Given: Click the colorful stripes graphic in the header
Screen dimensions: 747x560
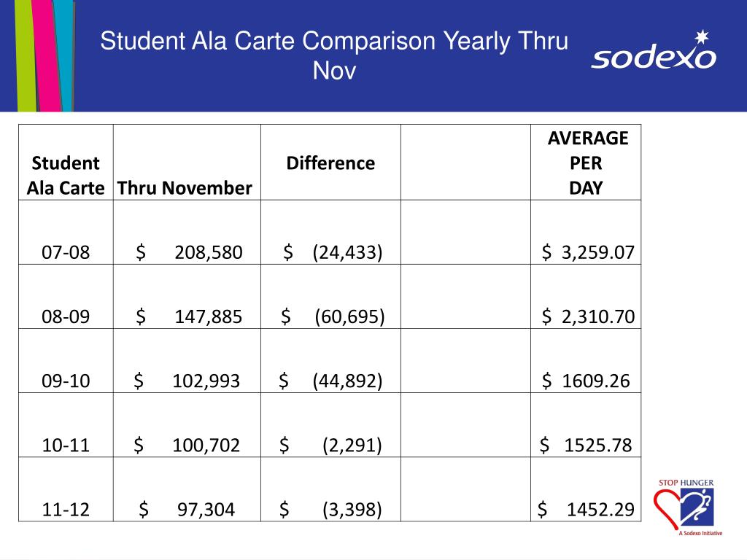Looking at the screenshot, I should (44, 55).
